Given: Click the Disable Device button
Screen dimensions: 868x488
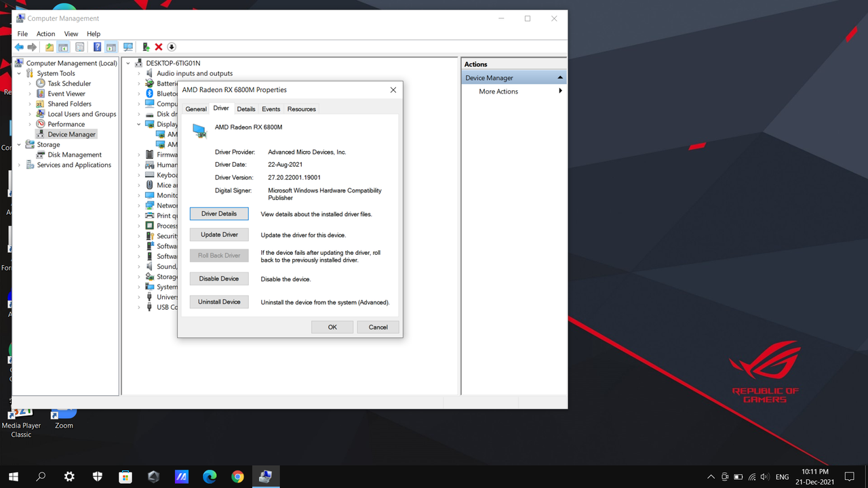Looking at the screenshot, I should tap(219, 279).
